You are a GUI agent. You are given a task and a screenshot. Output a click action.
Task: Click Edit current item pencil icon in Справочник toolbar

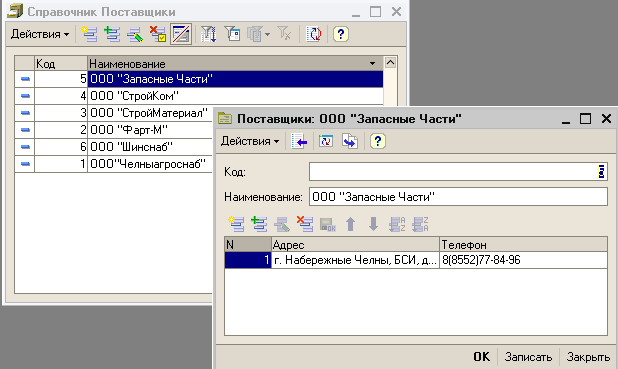tap(135, 34)
